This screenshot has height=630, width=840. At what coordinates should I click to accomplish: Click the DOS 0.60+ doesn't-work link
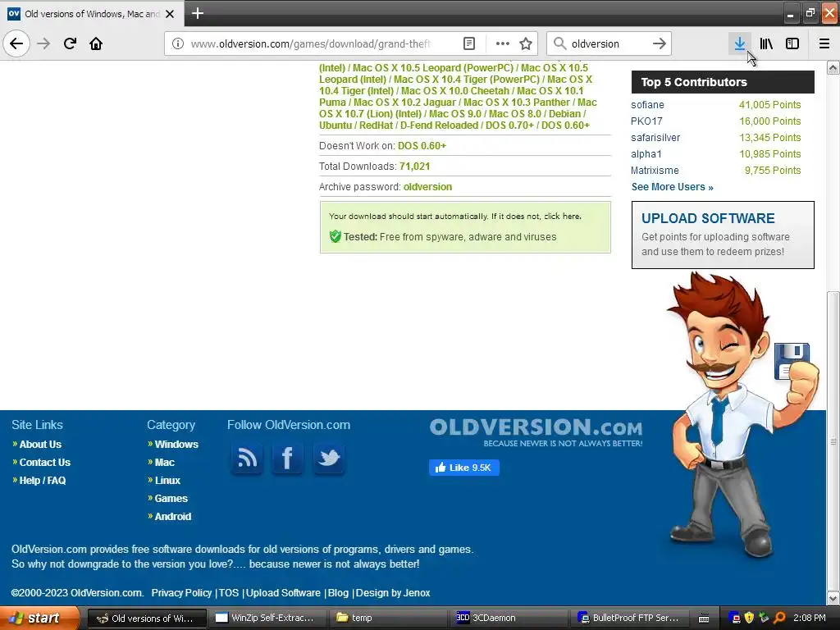pyautogui.click(x=422, y=146)
